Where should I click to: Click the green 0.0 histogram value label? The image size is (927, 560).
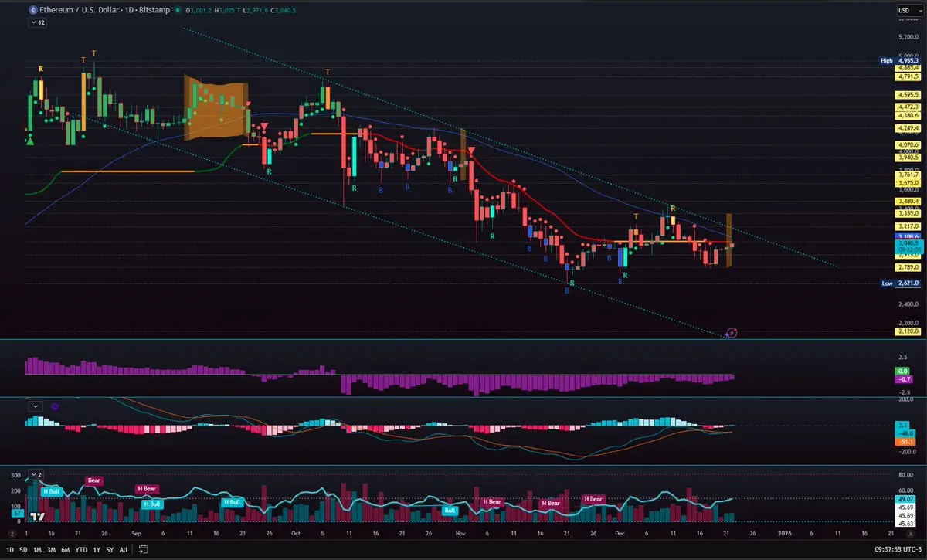click(904, 372)
